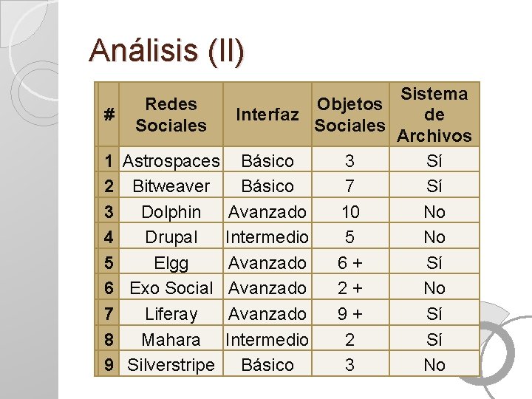The image size is (532, 399).
Task: Select the "Redes Sociales" column header
Action: pyautogui.click(x=171, y=115)
